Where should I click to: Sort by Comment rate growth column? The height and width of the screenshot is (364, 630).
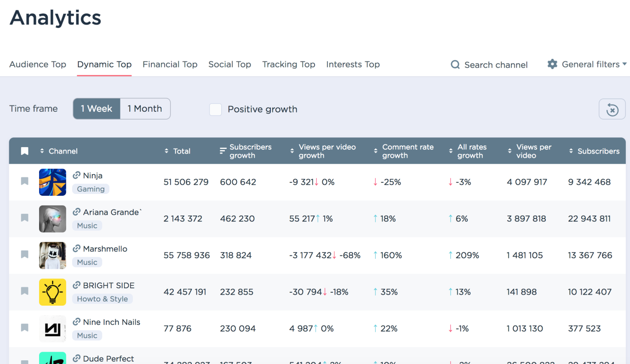click(x=403, y=151)
